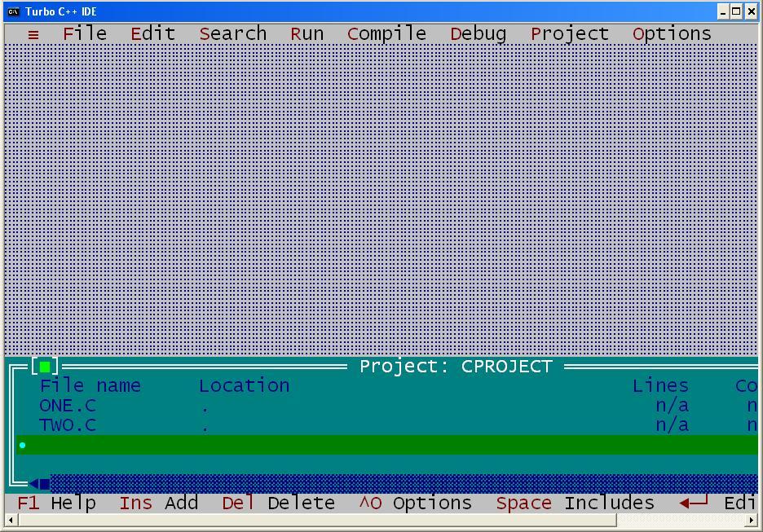Screen dimensions: 763x532
Task: Click the File name column header
Action: pos(90,385)
